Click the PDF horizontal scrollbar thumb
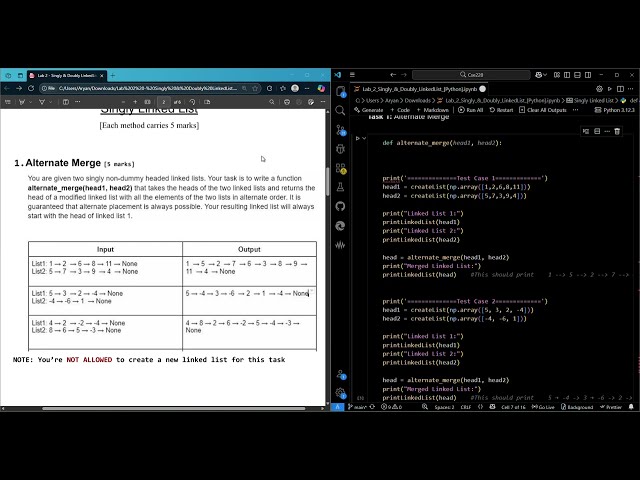This screenshot has width=640, height=480. (174, 408)
